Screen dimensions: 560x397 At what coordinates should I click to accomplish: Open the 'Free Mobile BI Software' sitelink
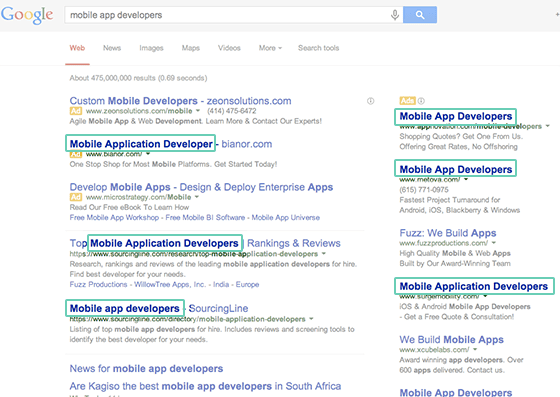coord(205,217)
